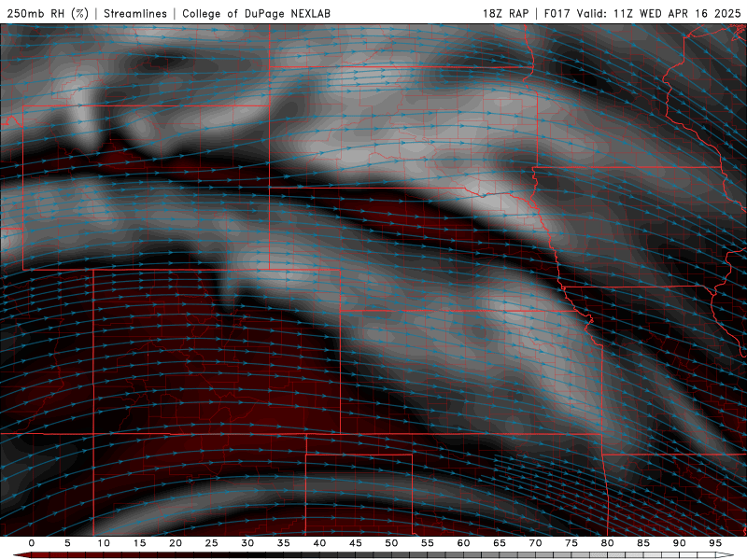747x560 pixels.
Task: Click the 25 value on color scale
Action: click(212, 543)
